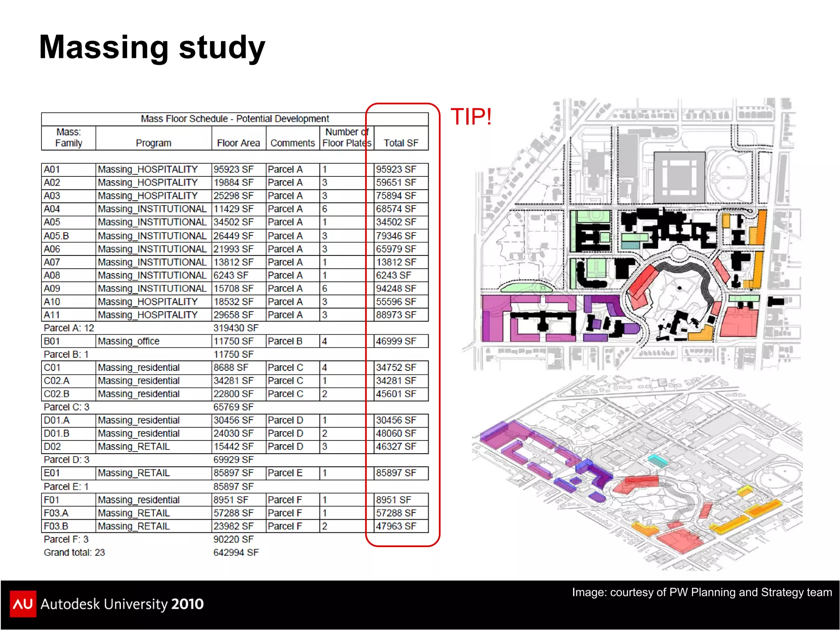The width and height of the screenshot is (840, 630).
Task: Click the Program column header
Action: [x=153, y=138]
